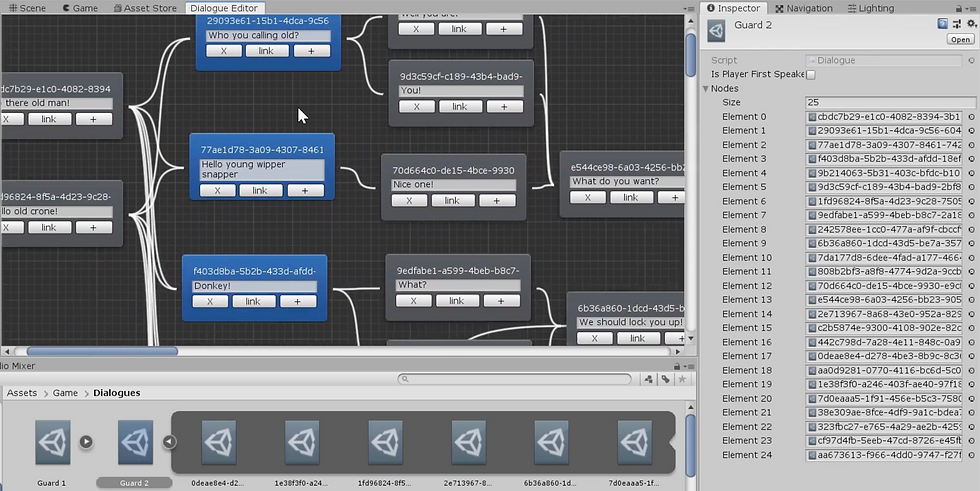The width and height of the screenshot is (980, 491).
Task: Open the preset selector icon in Inspector header
Action: point(957,24)
